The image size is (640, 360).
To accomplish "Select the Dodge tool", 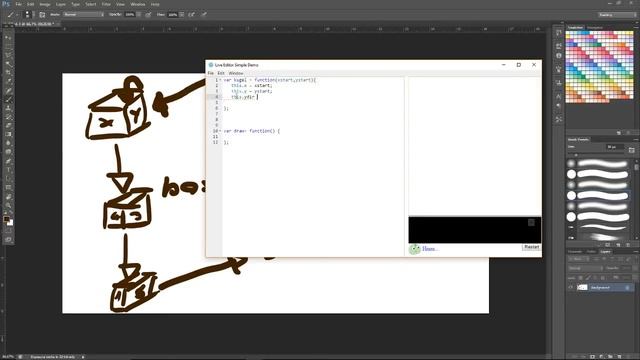I will (8, 152).
